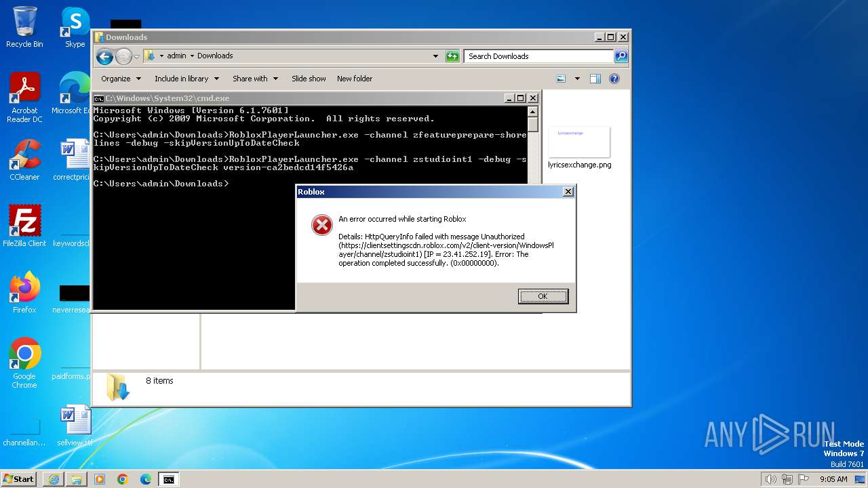This screenshot has width=868, height=488.
Task: Open Include in library menu
Action: pyautogui.click(x=187, y=79)
